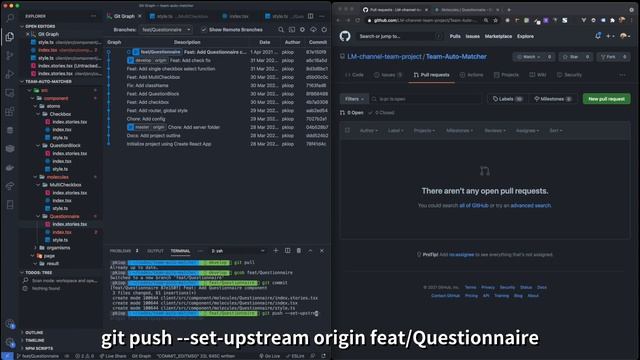
Task: Open the Run and Debug view in the activity bar
Action: (10, 74)
